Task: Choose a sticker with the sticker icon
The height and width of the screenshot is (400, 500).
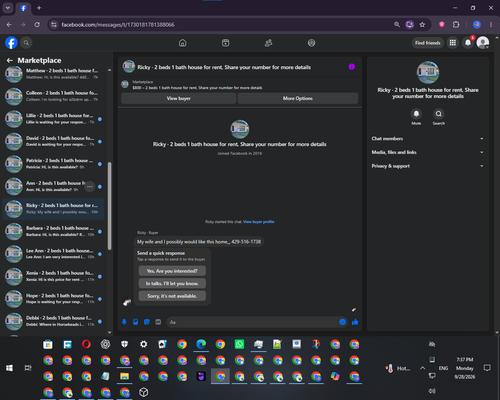Action: (147, 322)
